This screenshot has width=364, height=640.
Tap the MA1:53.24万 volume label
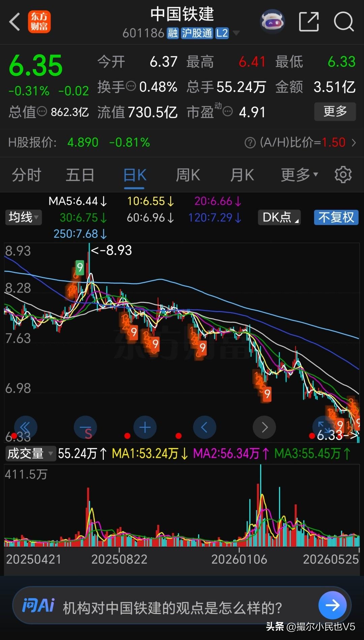[x=150, y=453]
